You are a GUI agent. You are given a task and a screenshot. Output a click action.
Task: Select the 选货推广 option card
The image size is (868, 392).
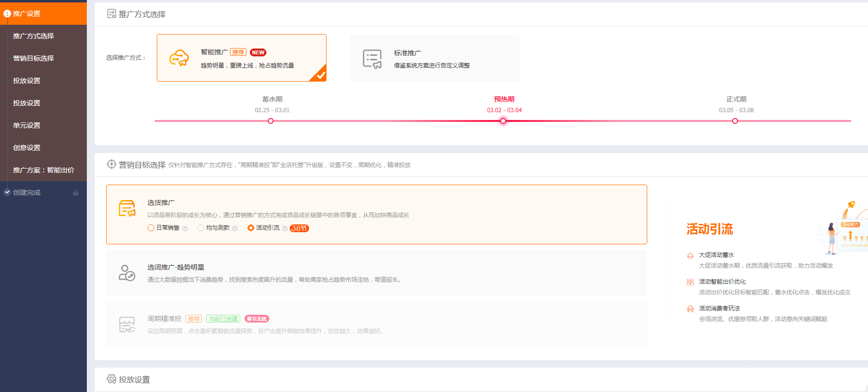click(377, 214)
